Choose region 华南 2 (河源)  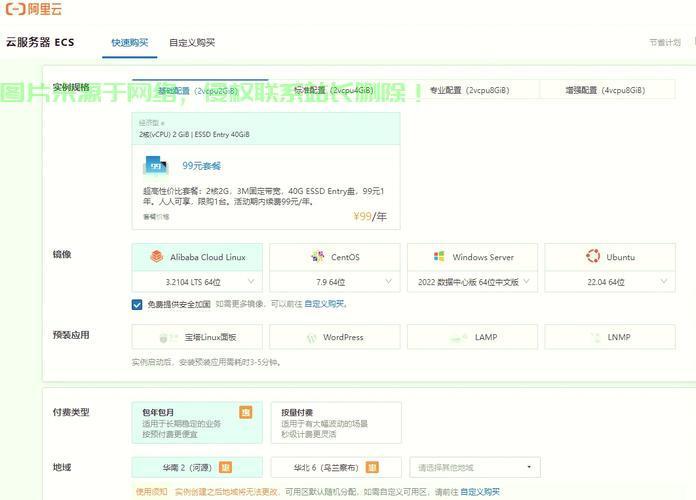tap(197, 467)
